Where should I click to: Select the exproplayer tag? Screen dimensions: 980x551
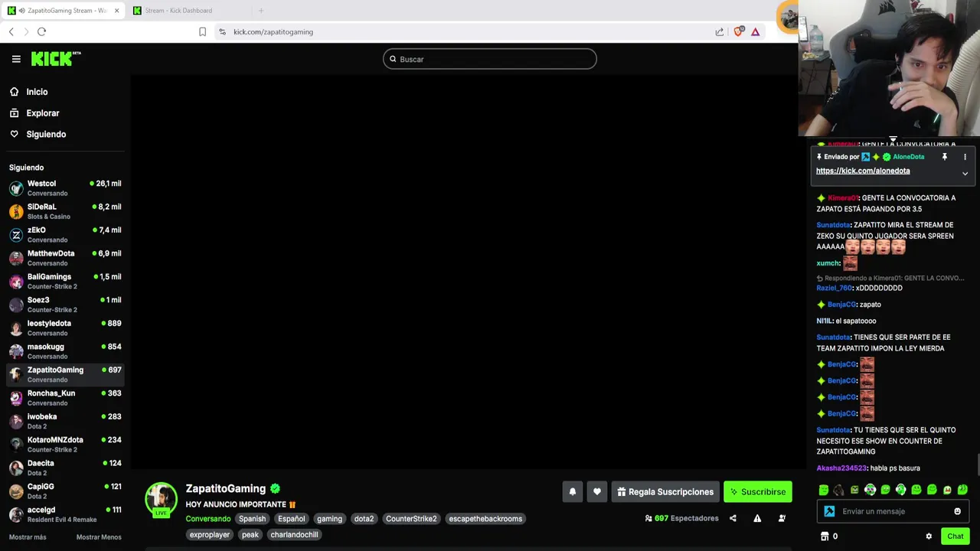(210, 535)
